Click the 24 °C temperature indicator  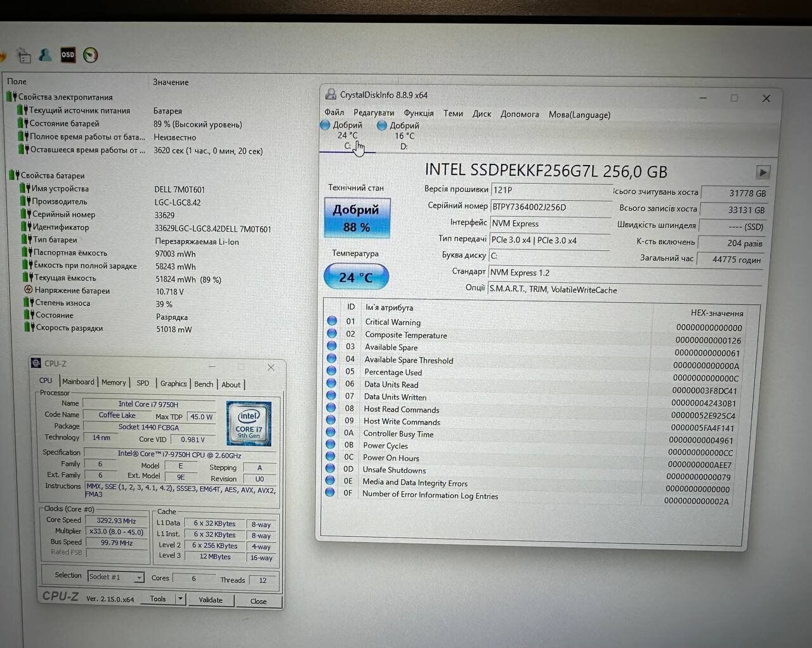pos(356,277)
